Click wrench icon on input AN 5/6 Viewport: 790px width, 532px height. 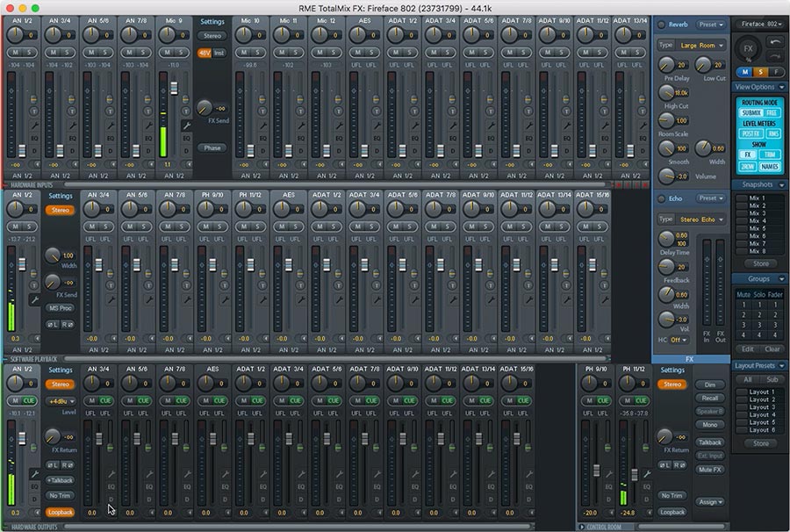pyautogui.click(x=111, y=126)
